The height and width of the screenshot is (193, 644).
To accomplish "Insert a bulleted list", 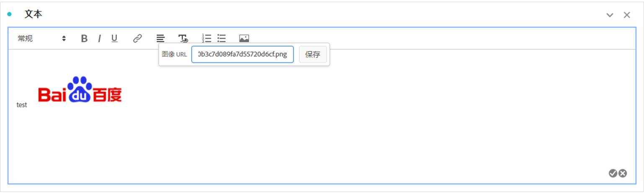I will pyautogui.click(x=222, y=39).
